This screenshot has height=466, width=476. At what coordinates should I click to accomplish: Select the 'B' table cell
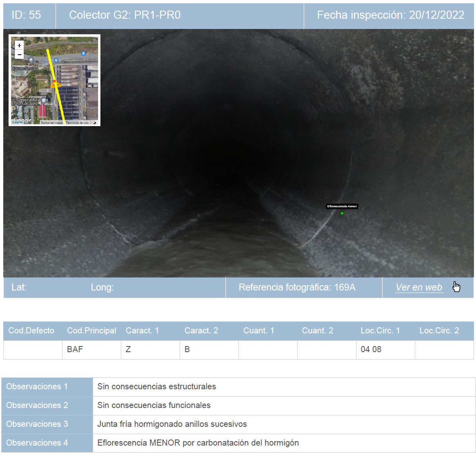tap(209, 349)
